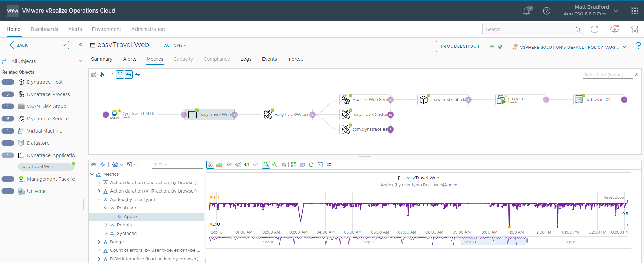Click the blue question mark help icon

pyautogui.click(x=638, y=46)
